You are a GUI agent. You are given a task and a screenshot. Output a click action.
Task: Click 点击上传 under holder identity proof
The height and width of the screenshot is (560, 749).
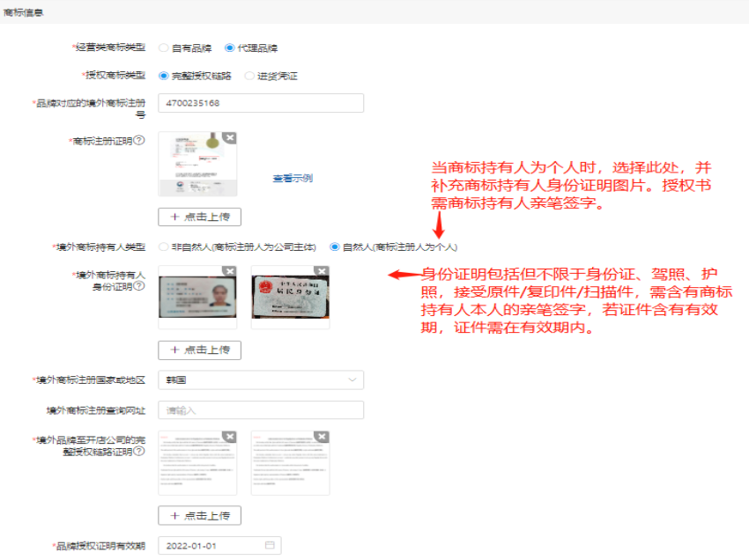coord(199,350)
